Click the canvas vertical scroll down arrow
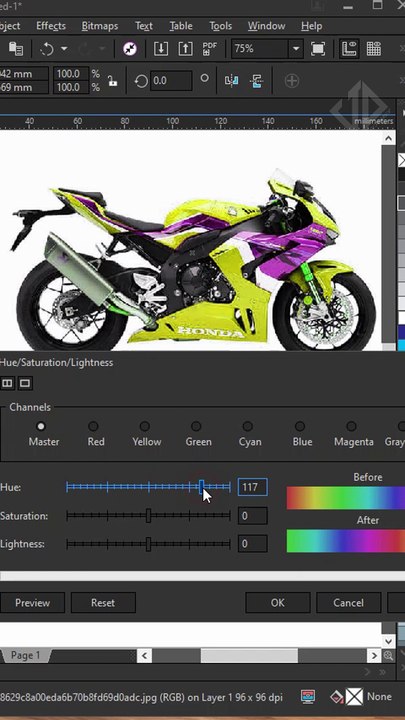The height and width of the screenshot is (720, 405). click(388, 641)
